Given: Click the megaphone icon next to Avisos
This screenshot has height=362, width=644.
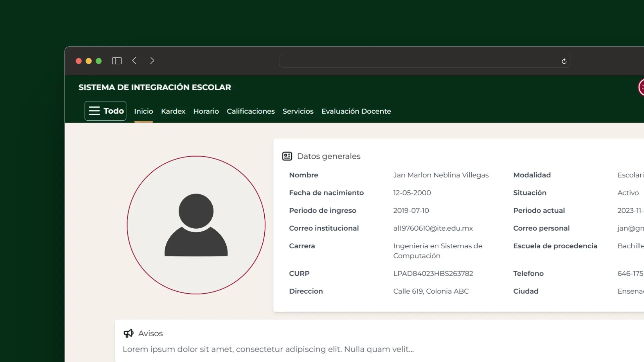Looking at the screenshot, I should 128,333.
